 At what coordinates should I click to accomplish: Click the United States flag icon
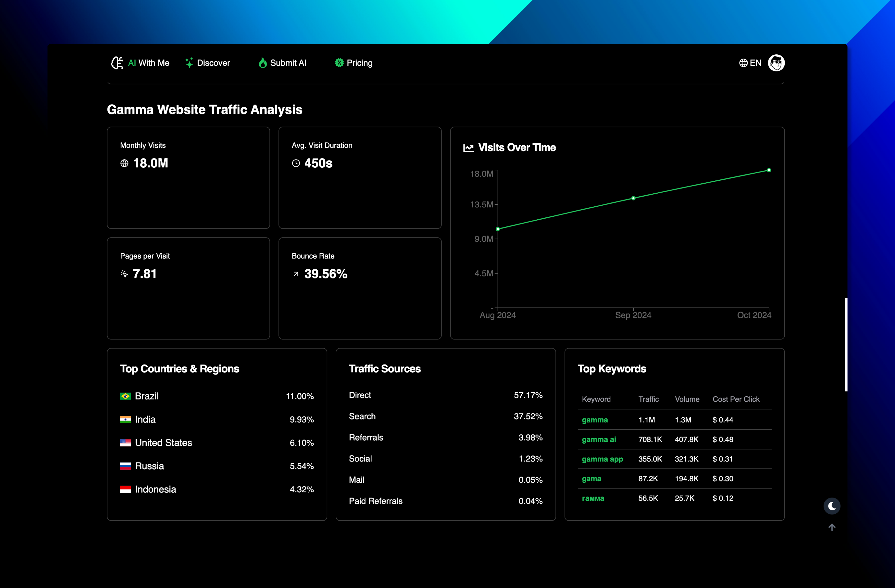125,442
